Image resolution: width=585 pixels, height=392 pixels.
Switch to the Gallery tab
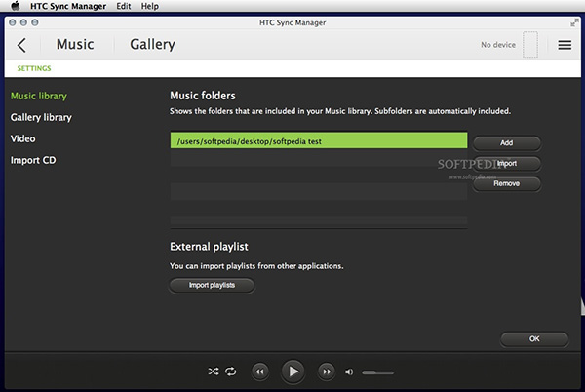click(152, 45)
